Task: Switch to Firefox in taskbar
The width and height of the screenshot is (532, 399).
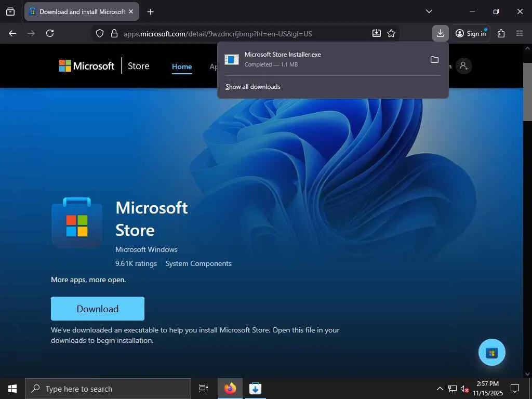Action: pyautogui.click(x=230, y=389)
